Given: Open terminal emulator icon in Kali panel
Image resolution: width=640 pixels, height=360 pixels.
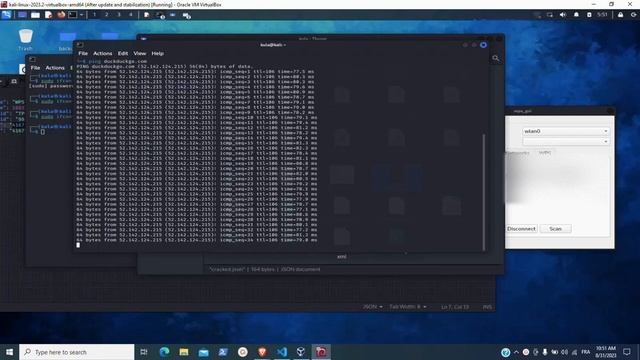Looking at the screenshot, I should pos(73,15).
